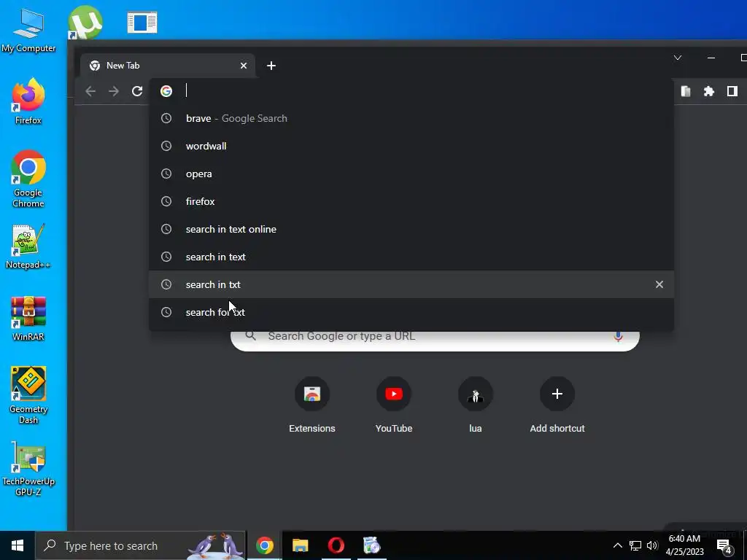Open a new tab with plus button
This screenshot has height=560, width=747.
271,66
